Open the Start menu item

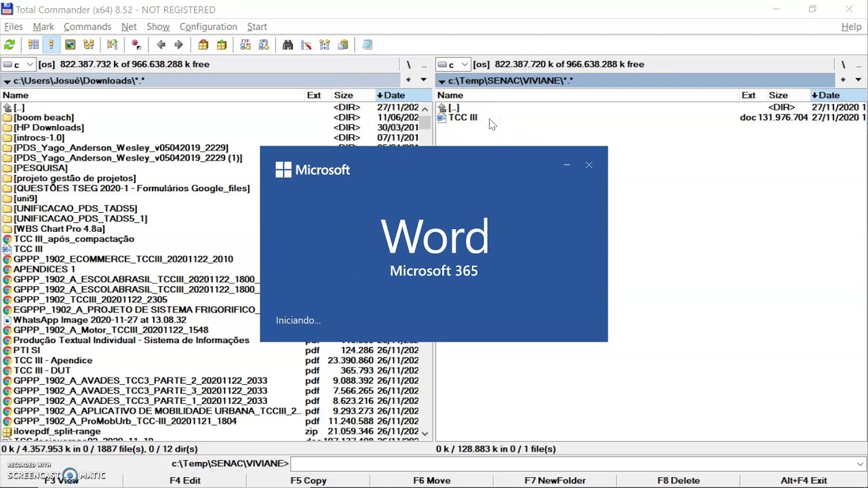point(257,26)
